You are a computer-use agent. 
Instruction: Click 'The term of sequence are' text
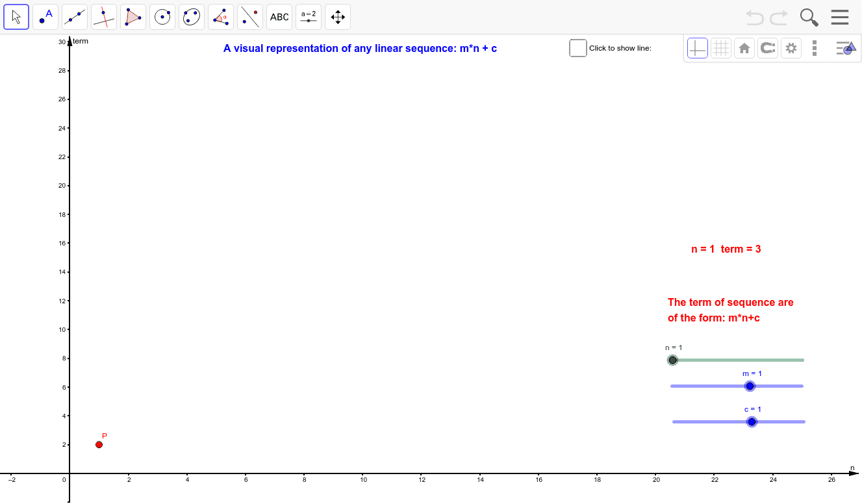click(731, 302)
